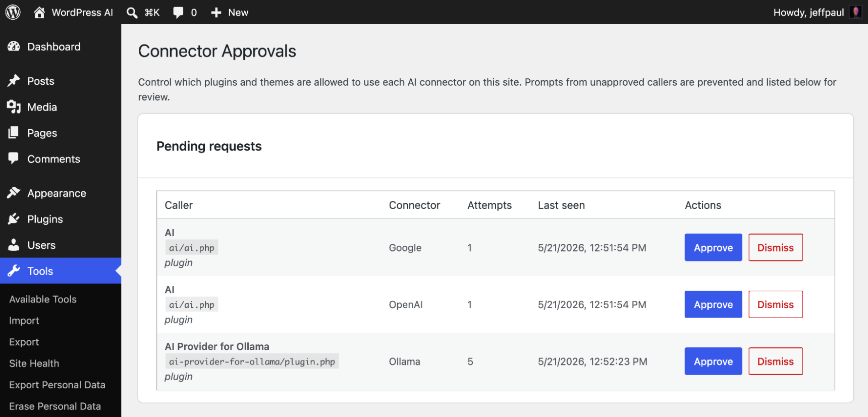Viewport: 868px width, 417px height.
Task: Open Available Tools submenu link
Action: (43, 299)
